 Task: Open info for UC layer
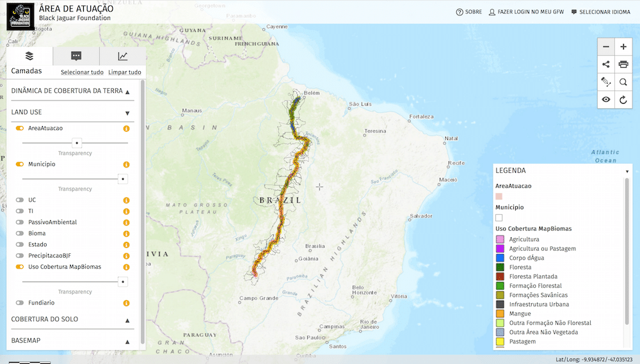click(127, 200)
